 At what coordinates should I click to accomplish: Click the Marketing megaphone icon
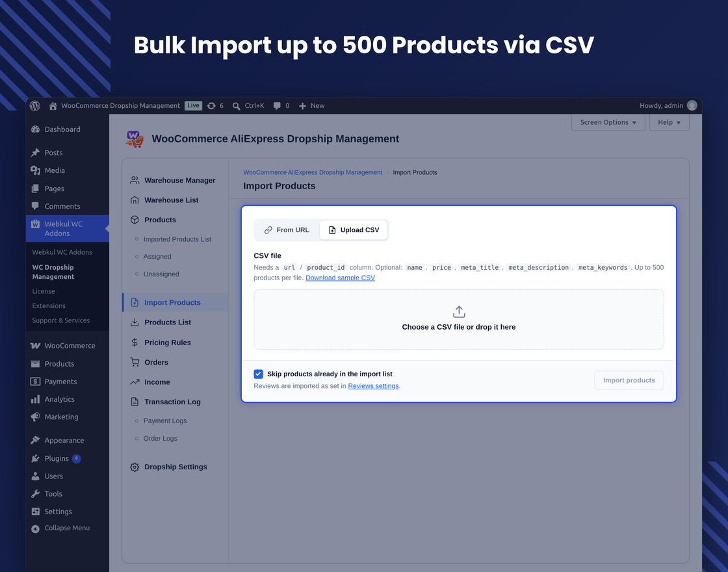(x=35, y=417)
